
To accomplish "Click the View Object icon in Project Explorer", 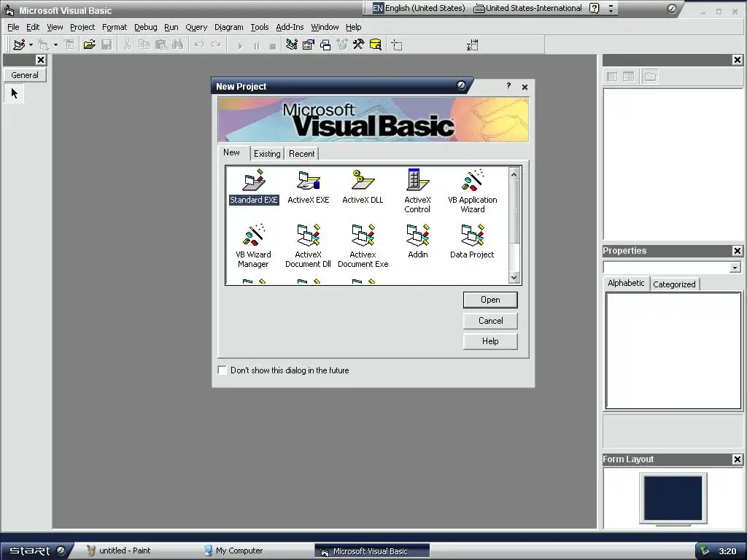I will (628, 76).
